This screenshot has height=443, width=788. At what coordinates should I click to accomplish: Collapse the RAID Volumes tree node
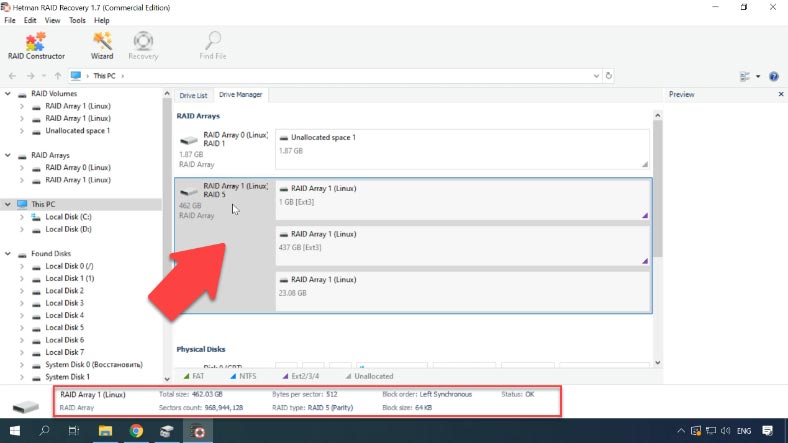pos(8,93)
